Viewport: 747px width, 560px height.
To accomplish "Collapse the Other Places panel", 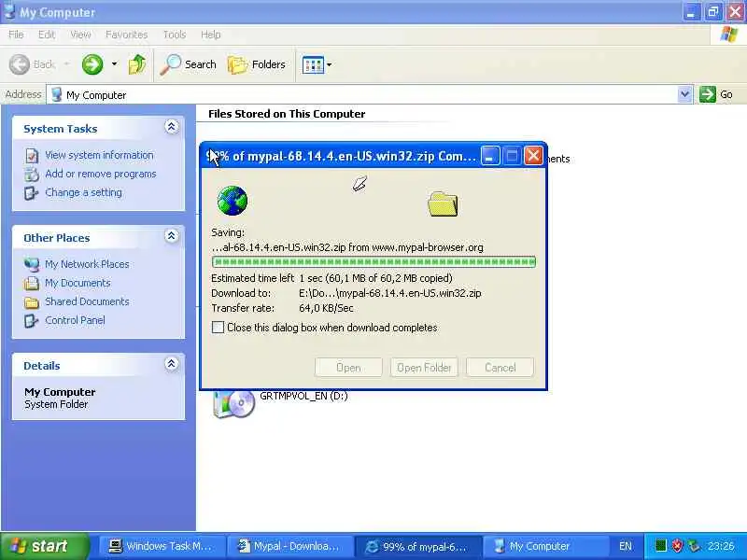I will click(172, 236).
